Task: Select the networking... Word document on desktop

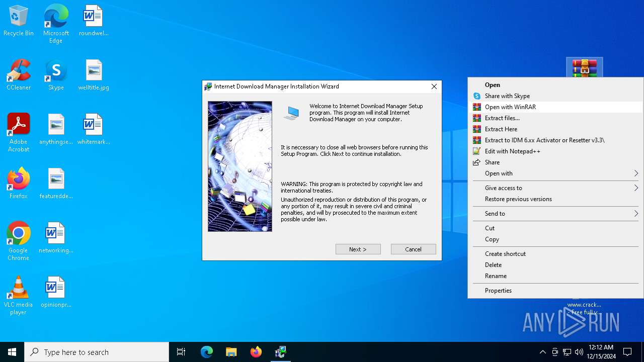Action: click(x=56, y=238)
